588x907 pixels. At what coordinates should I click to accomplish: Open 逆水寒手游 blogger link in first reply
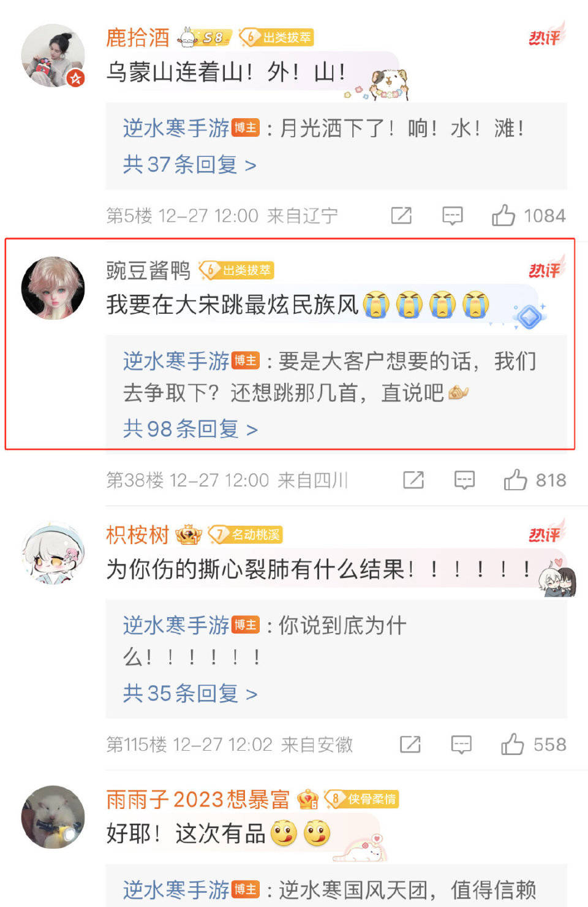176,128
